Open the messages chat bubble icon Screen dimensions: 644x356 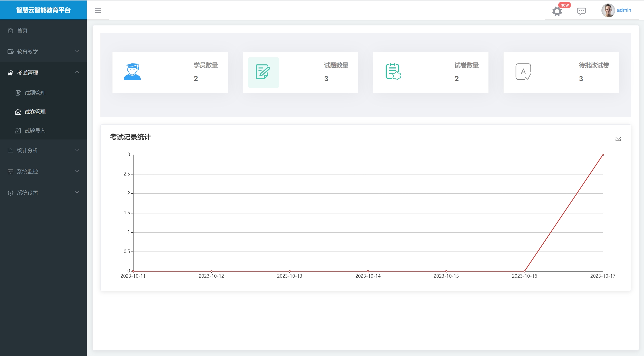coord(581,11)
